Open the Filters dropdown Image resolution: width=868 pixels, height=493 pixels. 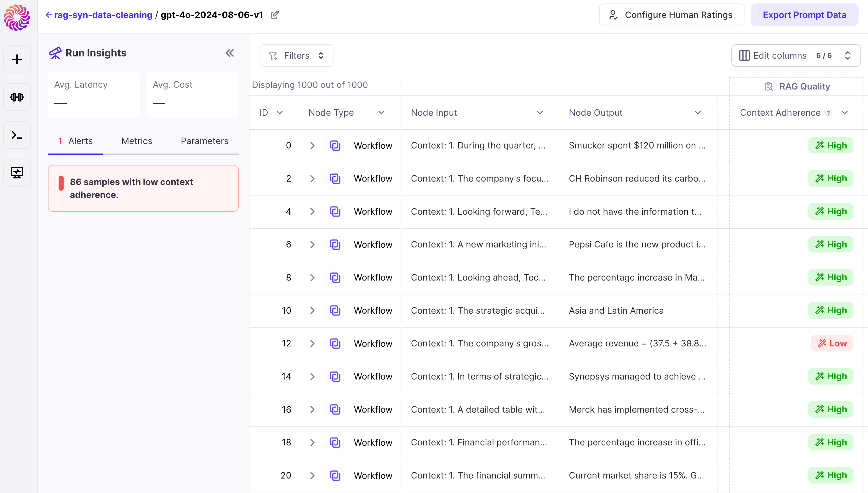coord(297,55)
